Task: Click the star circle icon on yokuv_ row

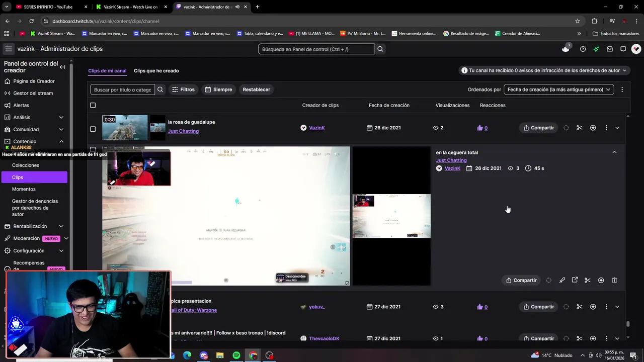Action: (x=593, y=307)
